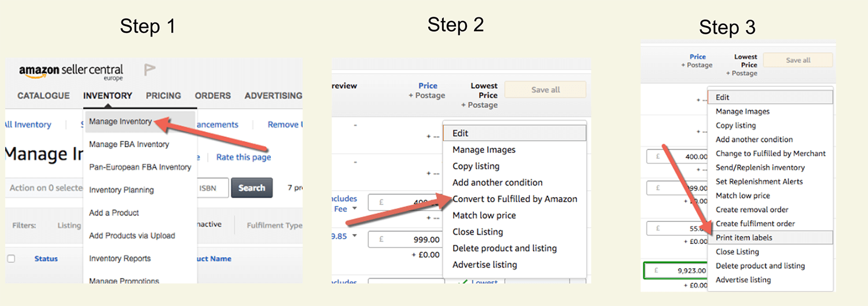
Task: Open the INVENTORY menu
Action: (108, 96)
